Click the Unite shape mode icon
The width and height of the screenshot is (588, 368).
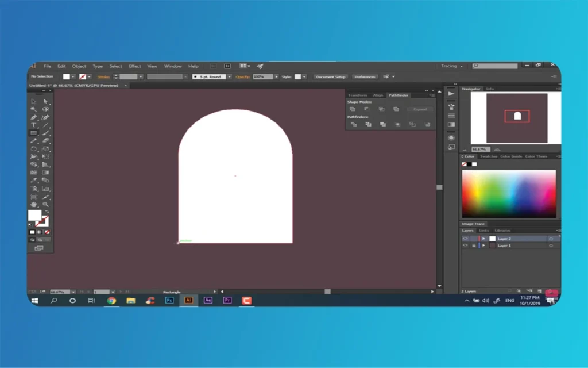[x=352, y=109]
